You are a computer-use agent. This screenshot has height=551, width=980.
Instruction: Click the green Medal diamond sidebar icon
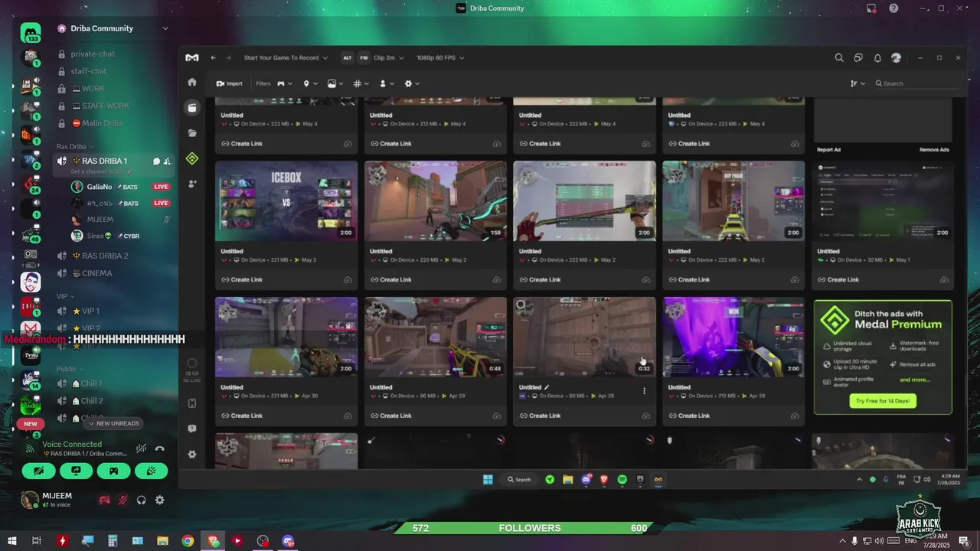click(192, 158)
